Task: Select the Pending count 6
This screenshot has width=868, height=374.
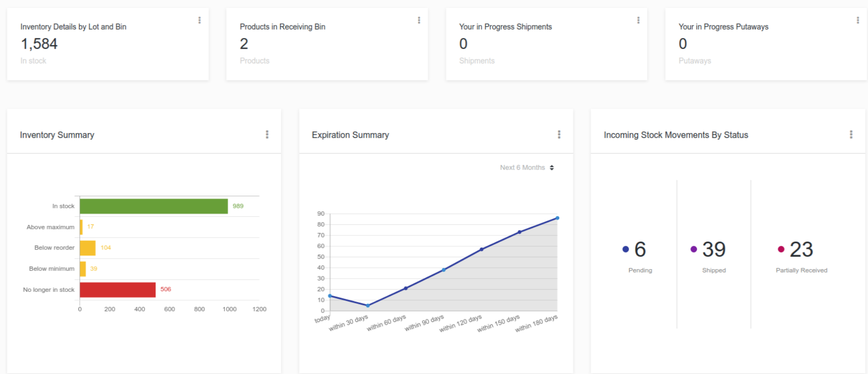Action: click(640, 249)
